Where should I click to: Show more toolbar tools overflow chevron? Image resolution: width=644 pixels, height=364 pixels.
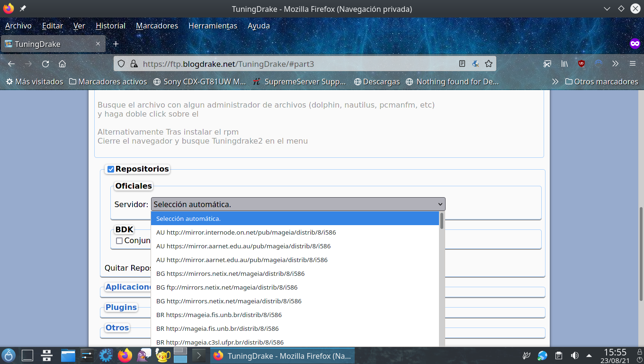pos(615,64)
